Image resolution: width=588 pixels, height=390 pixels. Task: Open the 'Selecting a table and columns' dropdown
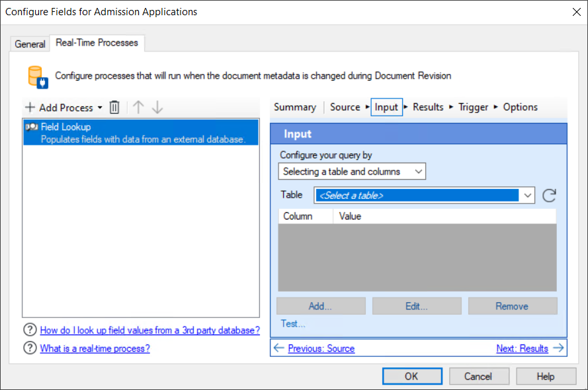pos(419,171)
